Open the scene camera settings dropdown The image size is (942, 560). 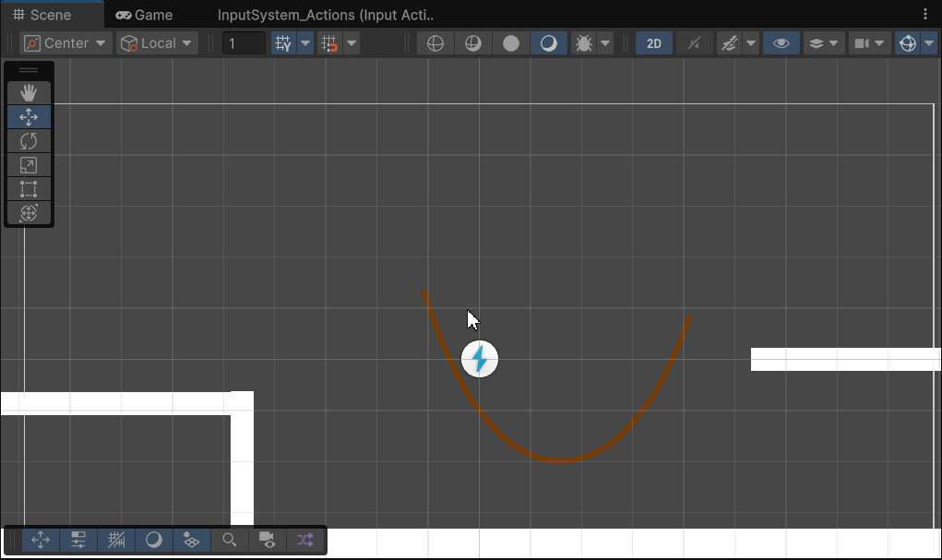pos(869,43)
